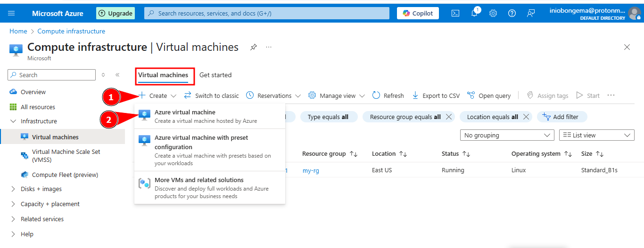Pin the Compute infrastructure page
The height and width of the screenshot is (248, 644).
point(254,47)
